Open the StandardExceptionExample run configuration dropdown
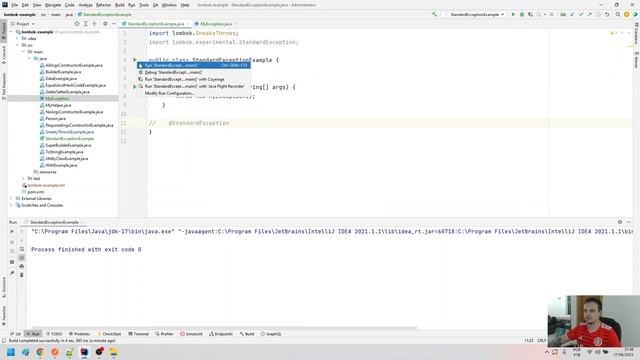The width and height of the screenshot is (640, 360). click(x=476, y=14)
